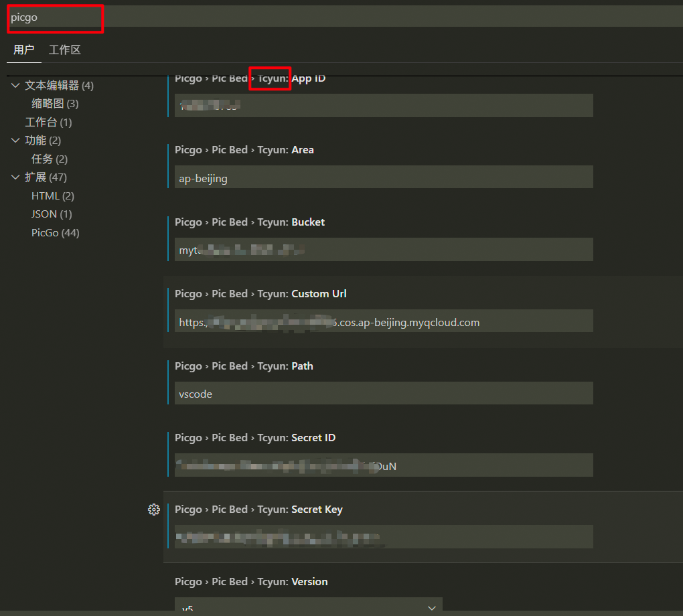The height and width of the screenshot is (616, 683).
Task: Focus the Tcyun Custom Url input field
Action: pos(384,321)
